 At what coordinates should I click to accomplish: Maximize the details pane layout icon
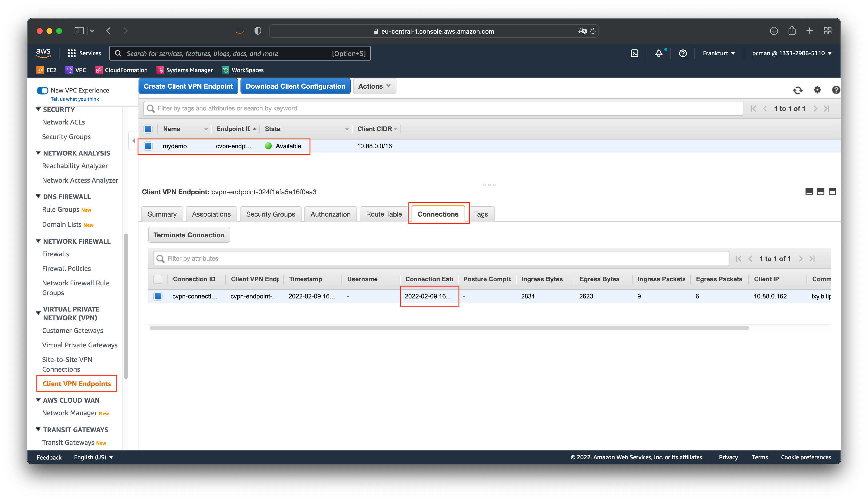pos(832,191)
